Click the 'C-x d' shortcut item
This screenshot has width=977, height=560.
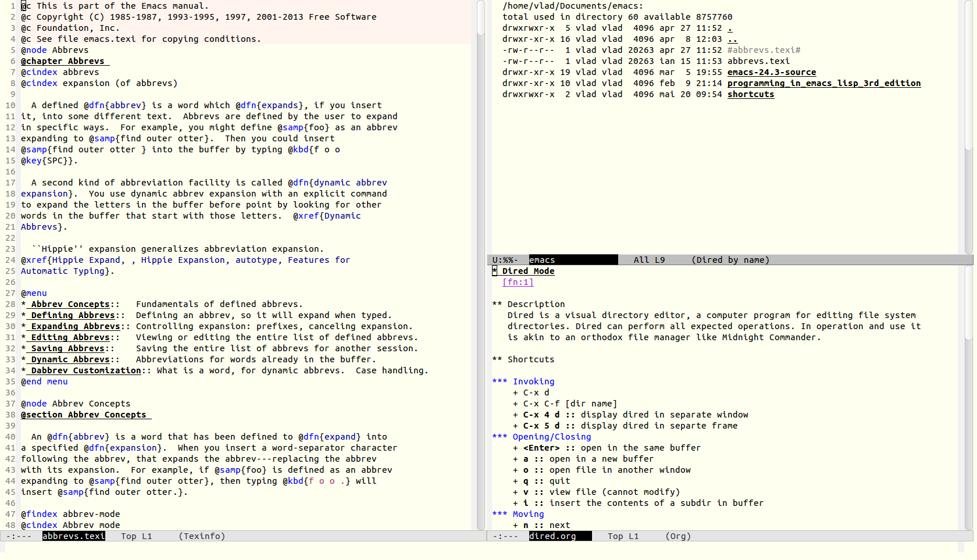[x=531, y=393]
